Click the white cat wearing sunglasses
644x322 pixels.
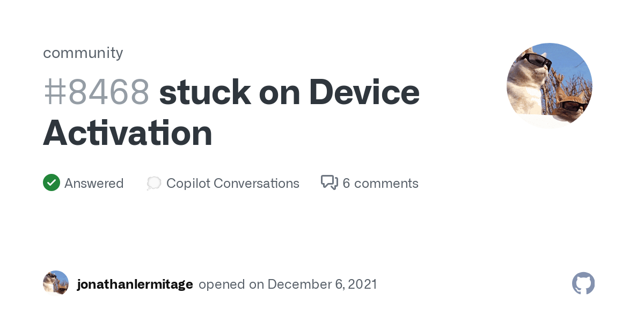coord(528,80)
